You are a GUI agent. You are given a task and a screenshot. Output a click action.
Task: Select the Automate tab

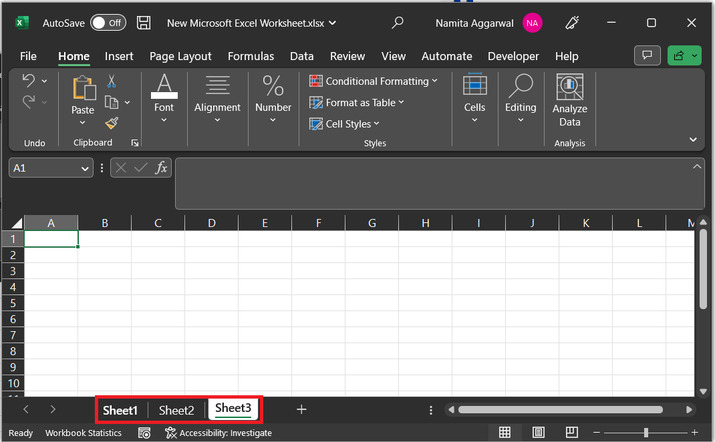(x=446, y=56)
